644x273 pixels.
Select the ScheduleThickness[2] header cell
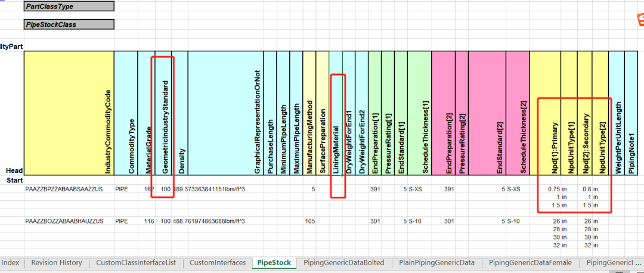518,113
